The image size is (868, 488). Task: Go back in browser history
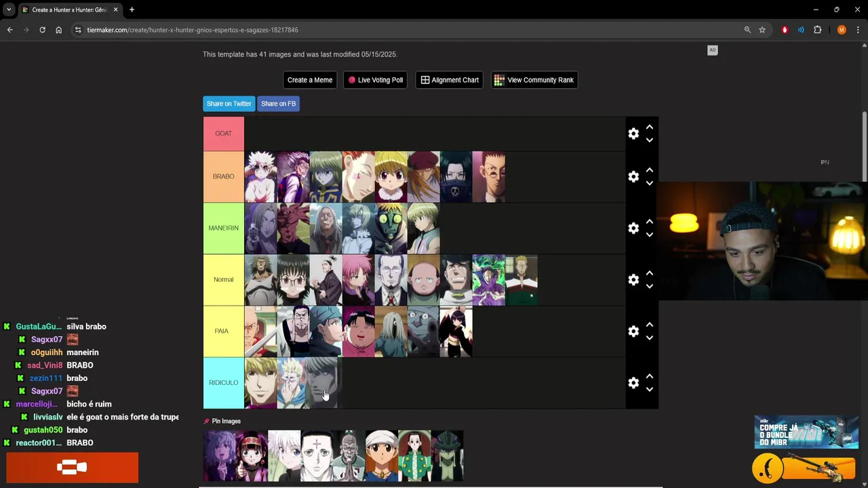click(x=9, y=30)
